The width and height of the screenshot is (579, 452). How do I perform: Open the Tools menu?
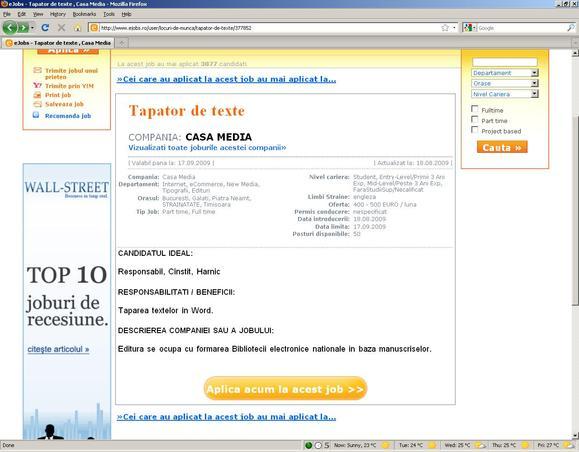tap(109, 14)
